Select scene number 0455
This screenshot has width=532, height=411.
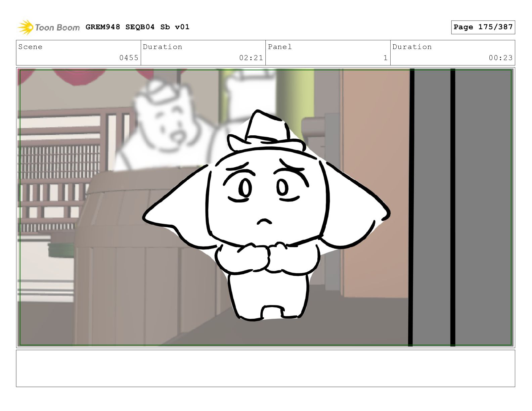(x=129, y=58)
